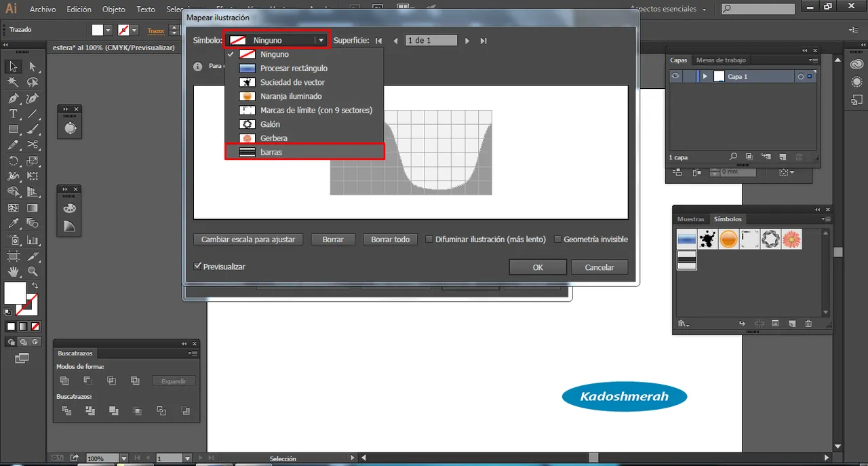Click Cambiar escala para ajustar button

[248, 239]
